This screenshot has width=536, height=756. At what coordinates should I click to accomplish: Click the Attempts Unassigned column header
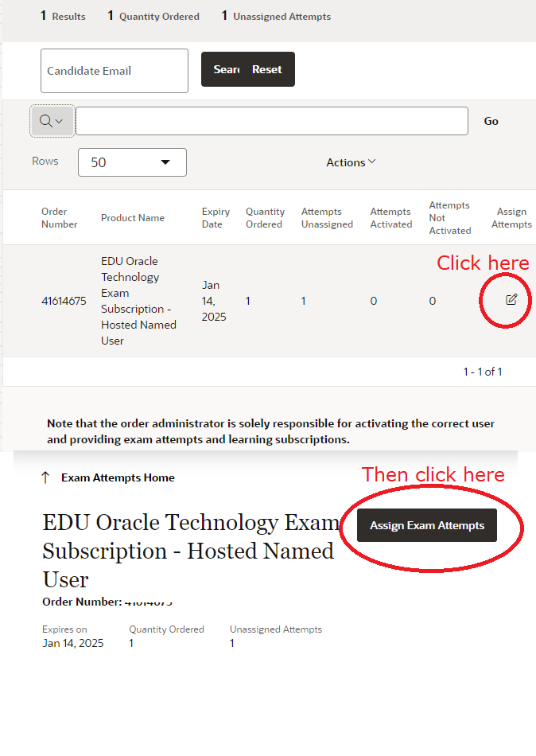point(328,218)
